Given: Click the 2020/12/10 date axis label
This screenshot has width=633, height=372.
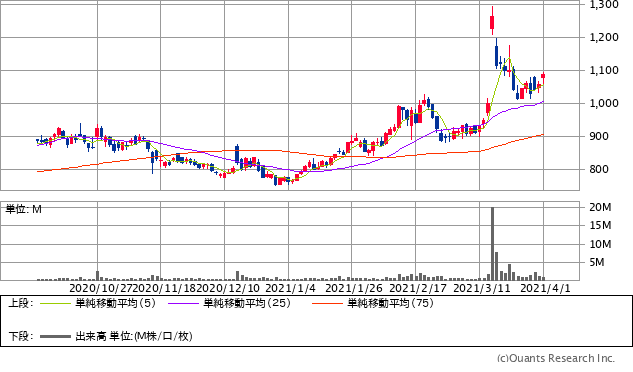Looking at the screenshot, I should point(228,288).
